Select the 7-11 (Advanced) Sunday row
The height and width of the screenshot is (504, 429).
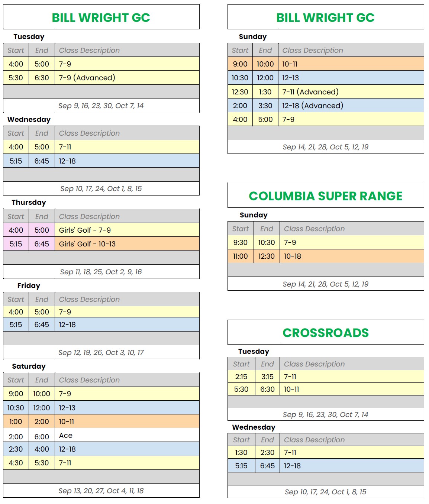[326, 91]
